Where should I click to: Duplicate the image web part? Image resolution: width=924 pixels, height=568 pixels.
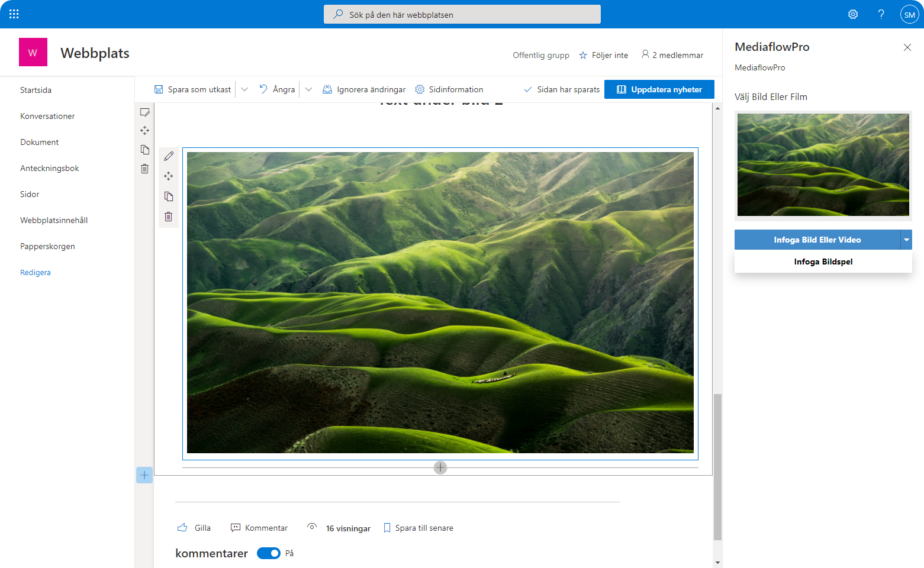pos(169,196)
